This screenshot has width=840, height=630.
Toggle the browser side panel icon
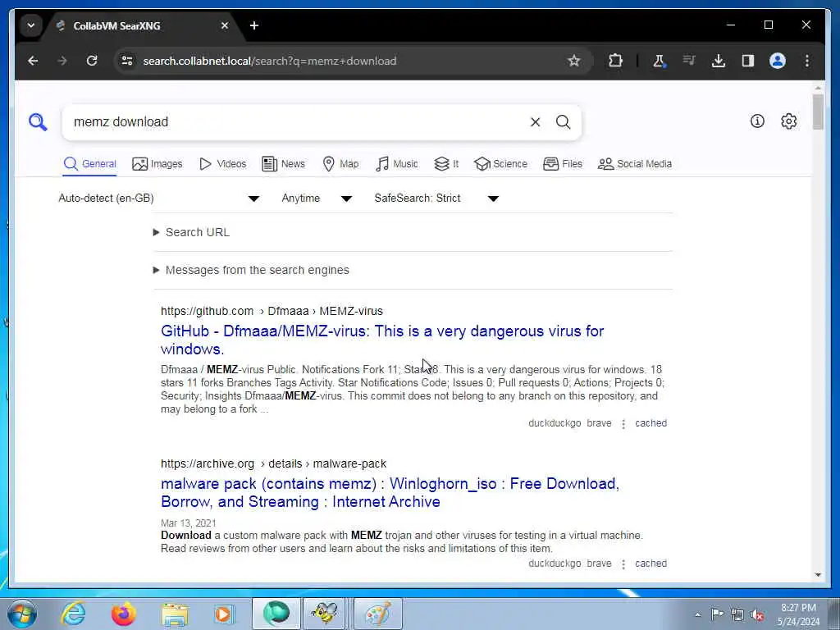pyautogui.click(x=748, y=61)
